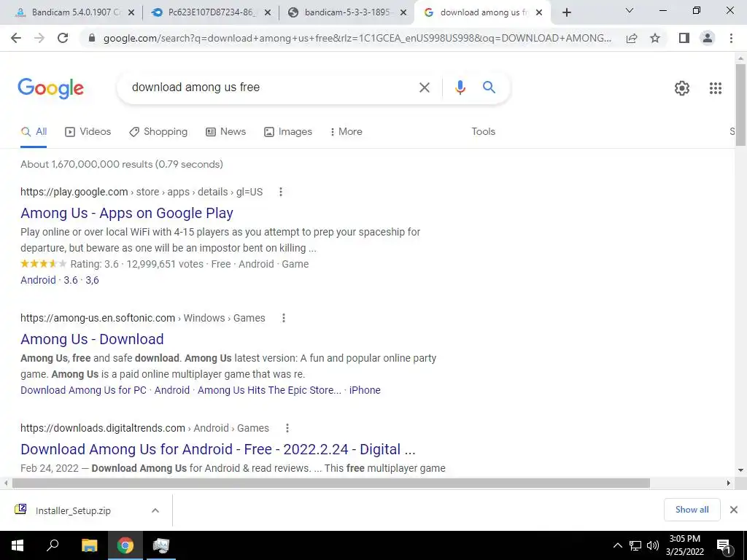
Task: Show hidden system tray icons
Action: click(617, 545)
